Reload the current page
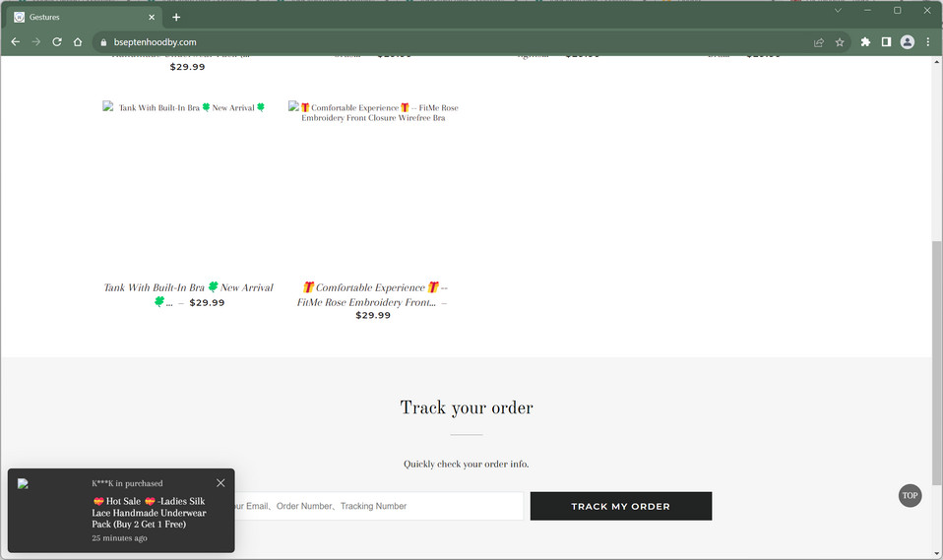This screenshot has height=560, width=943. pyautogui.click(x=57, y=42)
